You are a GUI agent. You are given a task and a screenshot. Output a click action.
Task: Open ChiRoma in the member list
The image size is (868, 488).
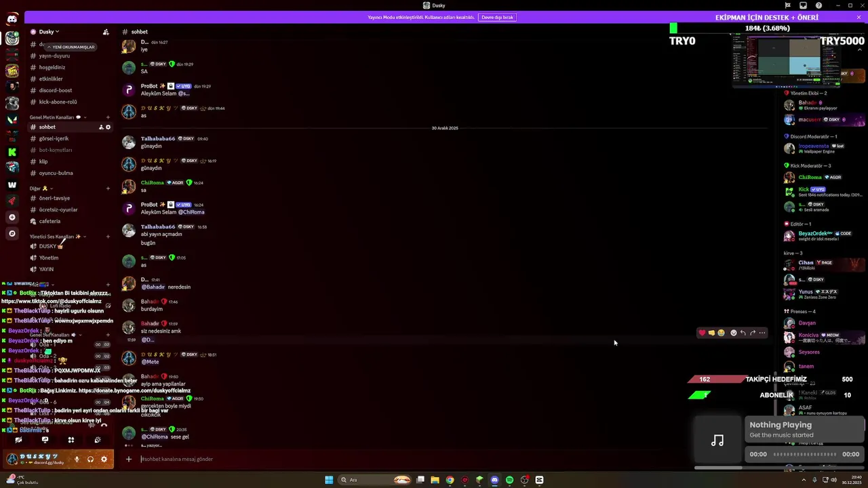810,177
